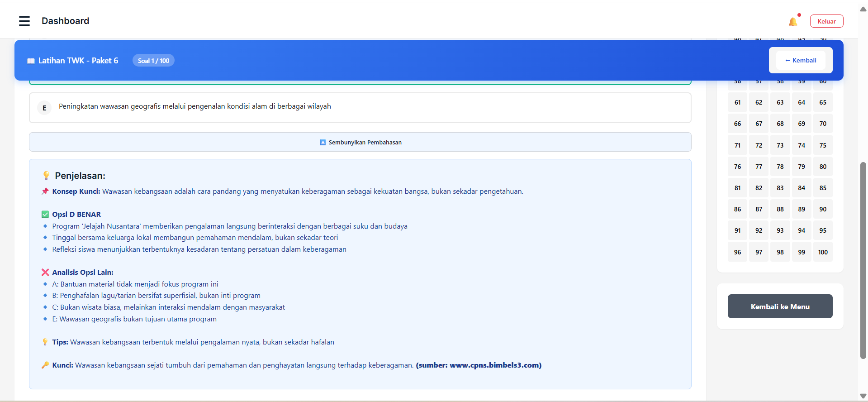Open question 61 from the number grid

(737, 102)
